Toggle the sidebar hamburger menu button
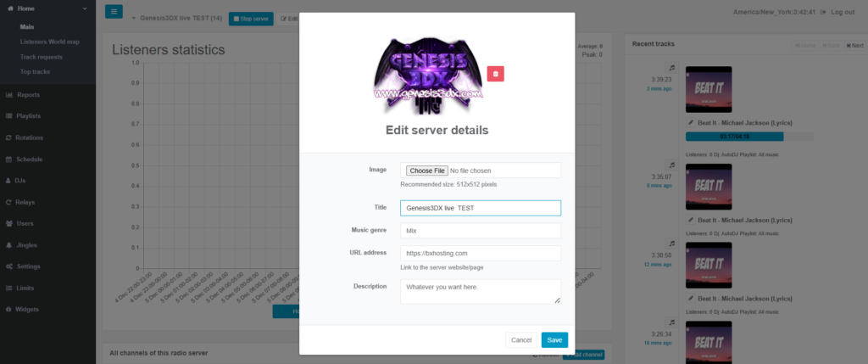This screenshot has width=868, height=364. tap(114, 12)
